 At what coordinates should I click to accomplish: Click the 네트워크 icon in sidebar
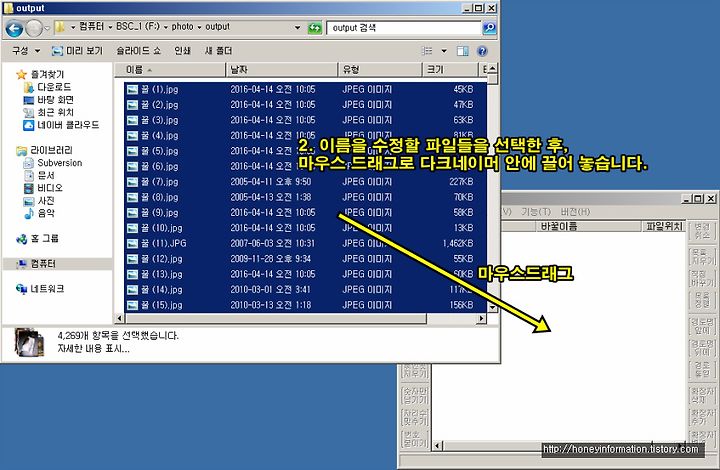(22, 289)
